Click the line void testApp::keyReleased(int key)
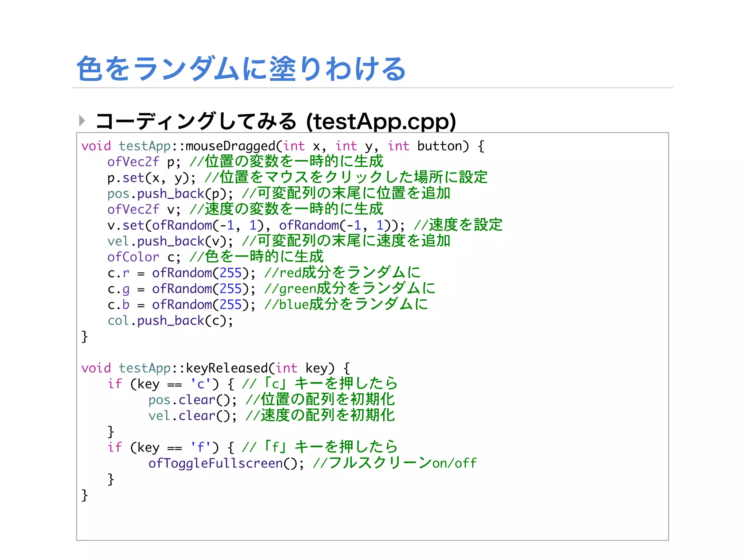747x560 pixels. coord(216,368)
